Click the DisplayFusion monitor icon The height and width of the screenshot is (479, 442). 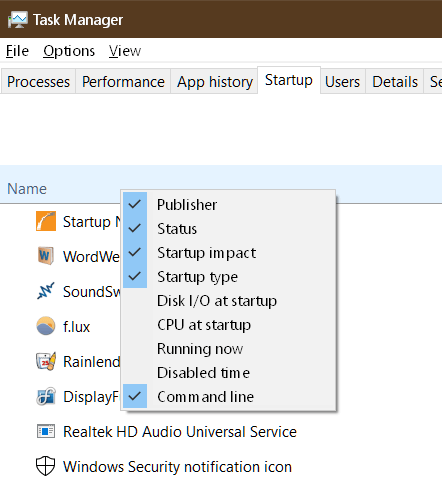(x=46, y=396)
